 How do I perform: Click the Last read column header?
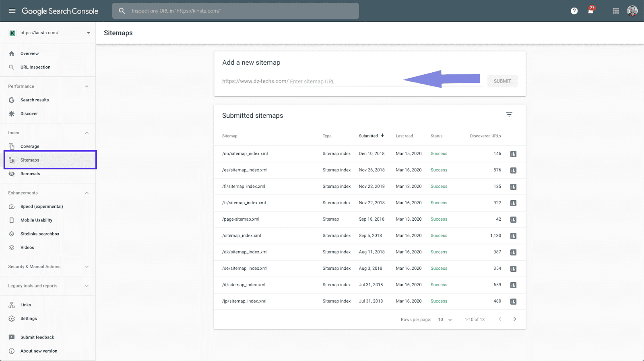coord(404,136)
